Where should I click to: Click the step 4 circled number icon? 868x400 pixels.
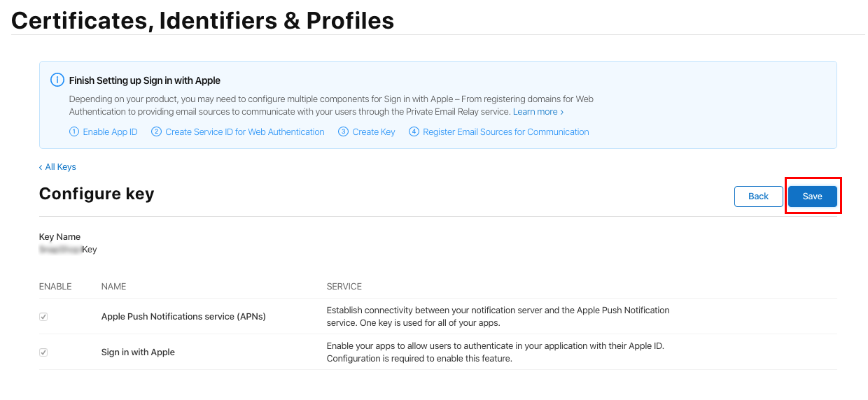[414, 131]
